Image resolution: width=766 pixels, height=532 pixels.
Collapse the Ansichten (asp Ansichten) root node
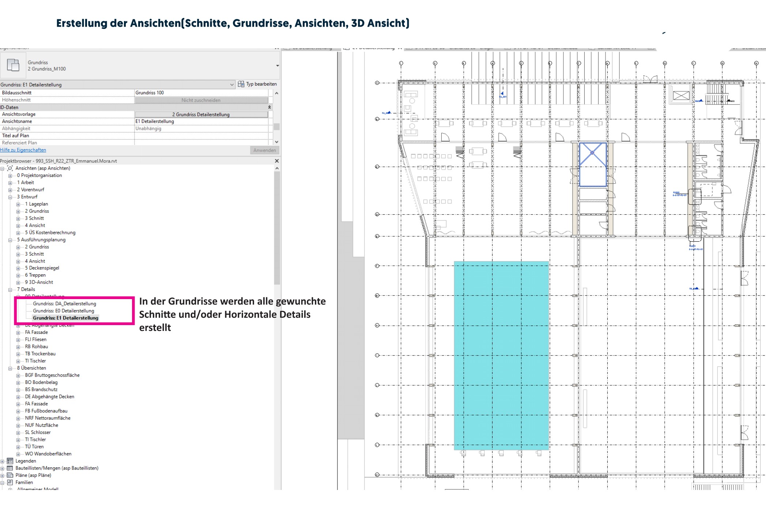coord(3,169)
